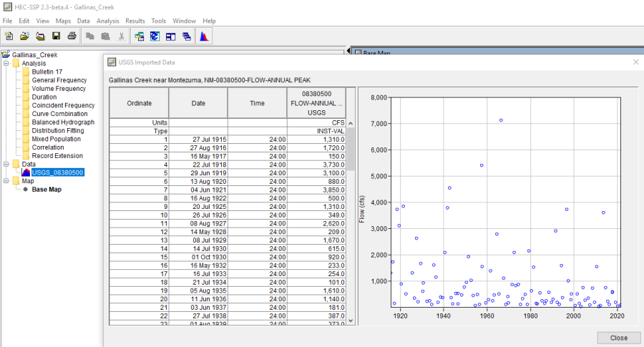This screenshot has width=644, height=347.
Task: Collapse the Map tree node
Action: 6,181
